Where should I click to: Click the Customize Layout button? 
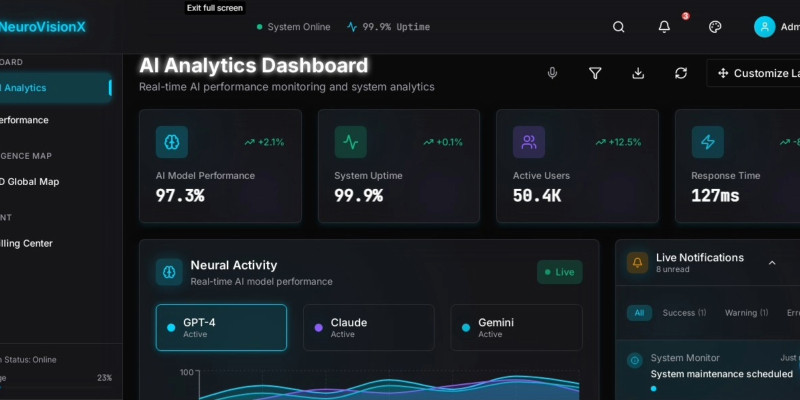tap(755, 73)
